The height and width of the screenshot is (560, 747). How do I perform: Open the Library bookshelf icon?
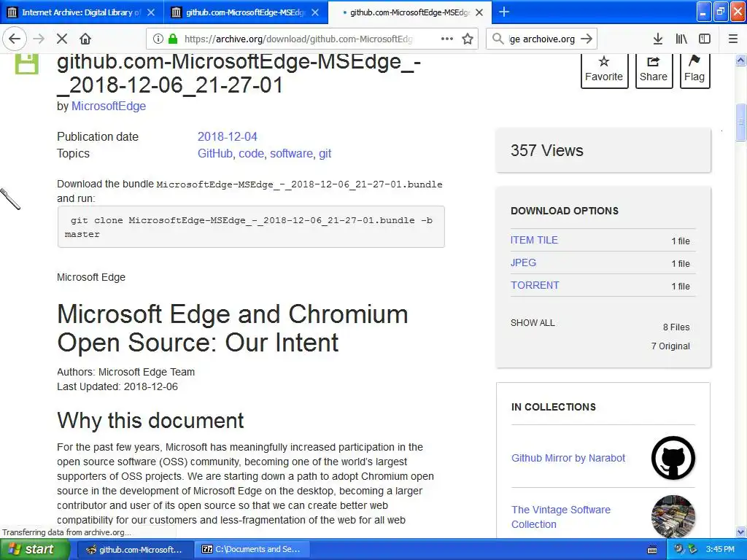point(681,39)
